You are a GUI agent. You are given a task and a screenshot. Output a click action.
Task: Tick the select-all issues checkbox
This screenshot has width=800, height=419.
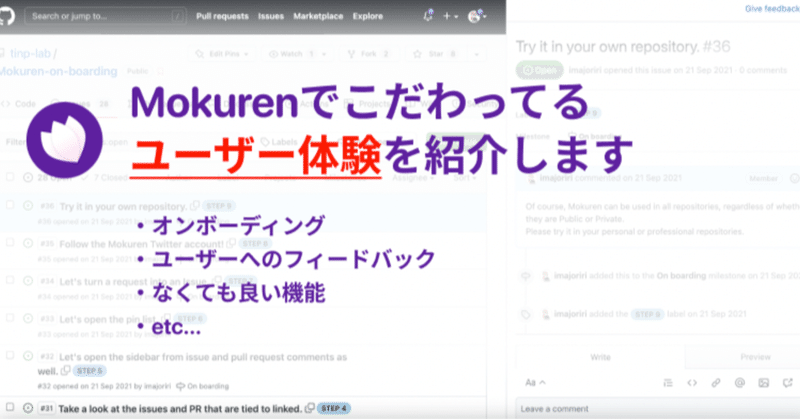coord(10,177)
